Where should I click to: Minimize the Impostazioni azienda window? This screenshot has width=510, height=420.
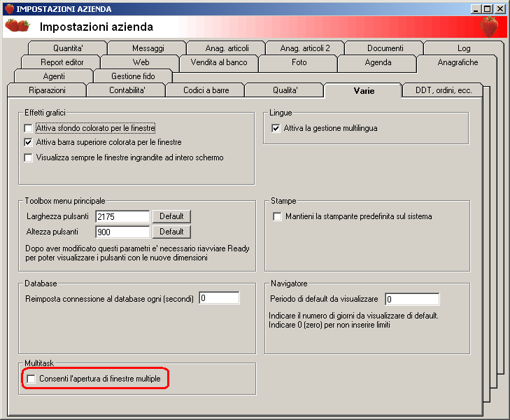click(x=476, y=9)
